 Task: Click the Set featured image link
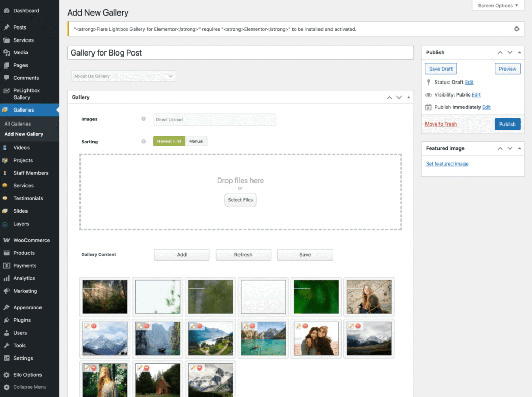point(447,164)
